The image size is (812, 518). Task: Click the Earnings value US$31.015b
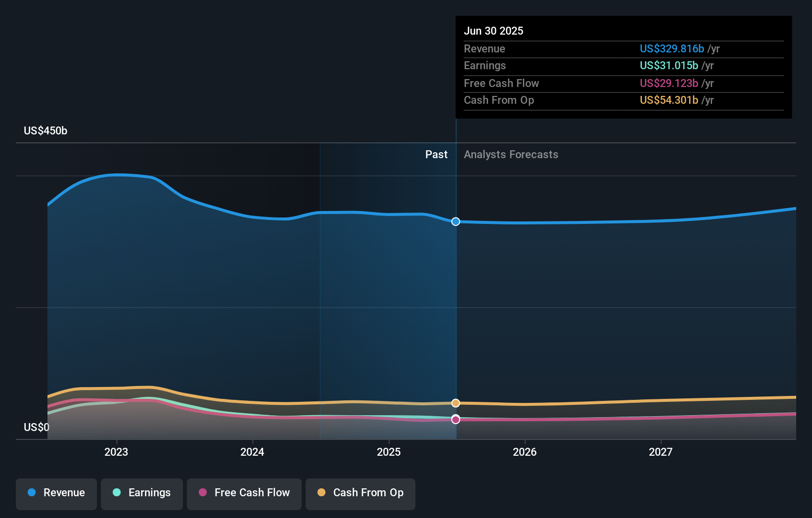pos(668,65)
